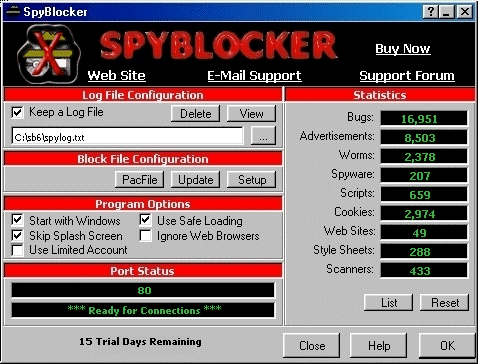Viewport: 478px width, 364px height.
Task: Click the Log File Configuration header
Action: (143, 95)
